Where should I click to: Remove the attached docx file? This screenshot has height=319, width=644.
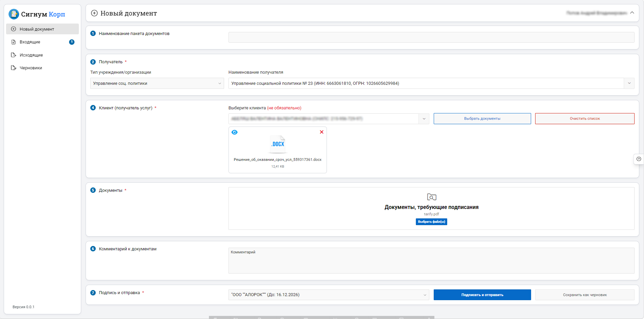pos(321,132)
